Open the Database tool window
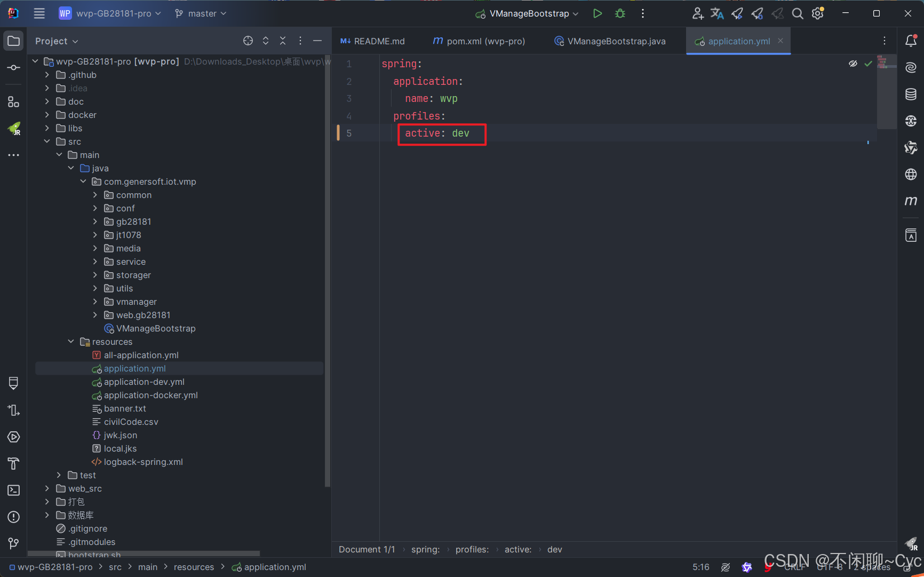Viewport: 924px width, 577px height. [x=911, y=94]
